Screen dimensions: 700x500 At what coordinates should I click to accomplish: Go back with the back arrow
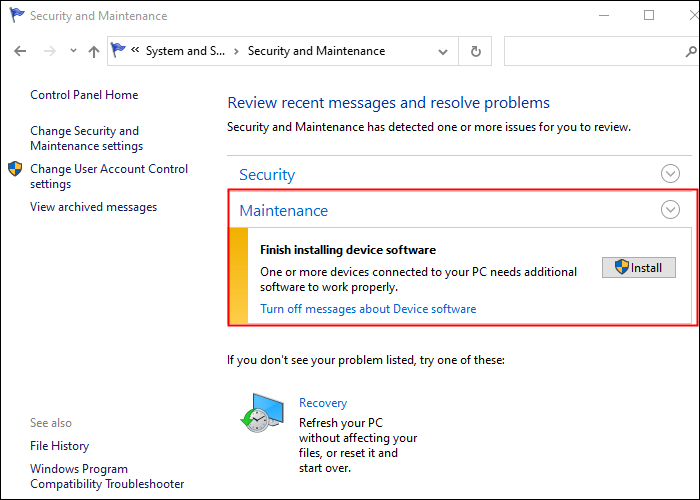point(20,51)
